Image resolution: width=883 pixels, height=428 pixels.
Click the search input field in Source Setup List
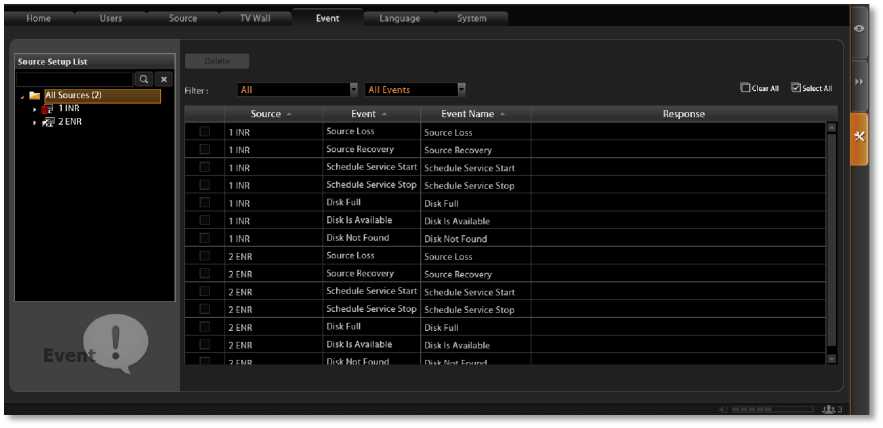click(74, 78)
